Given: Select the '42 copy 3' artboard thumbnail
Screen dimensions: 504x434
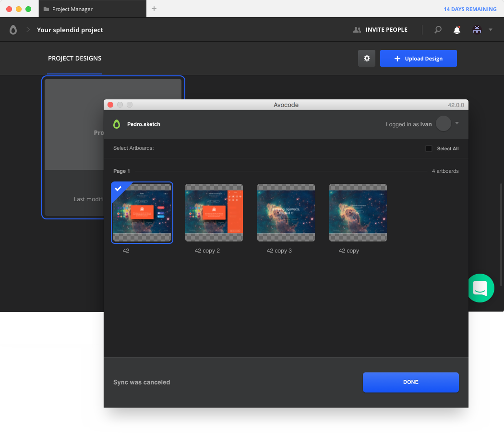Looking at the screenshot, I should tap(286, 213).
